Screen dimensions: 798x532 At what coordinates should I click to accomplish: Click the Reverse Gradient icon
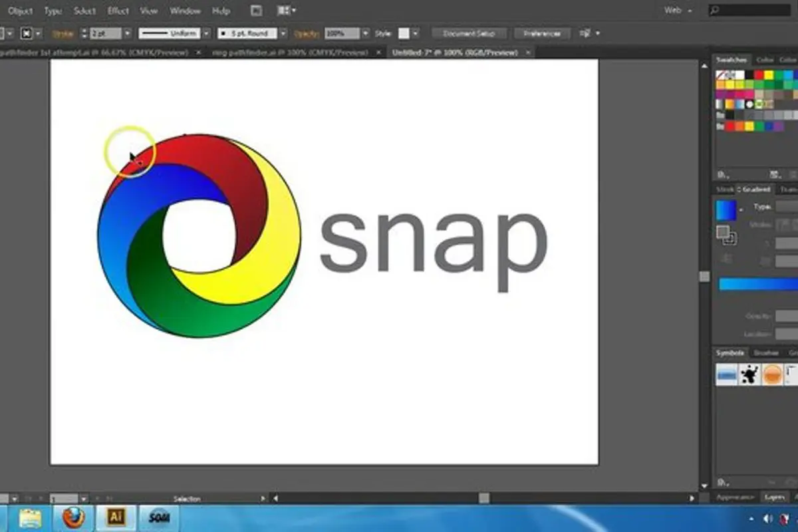[x=727, y=258]
